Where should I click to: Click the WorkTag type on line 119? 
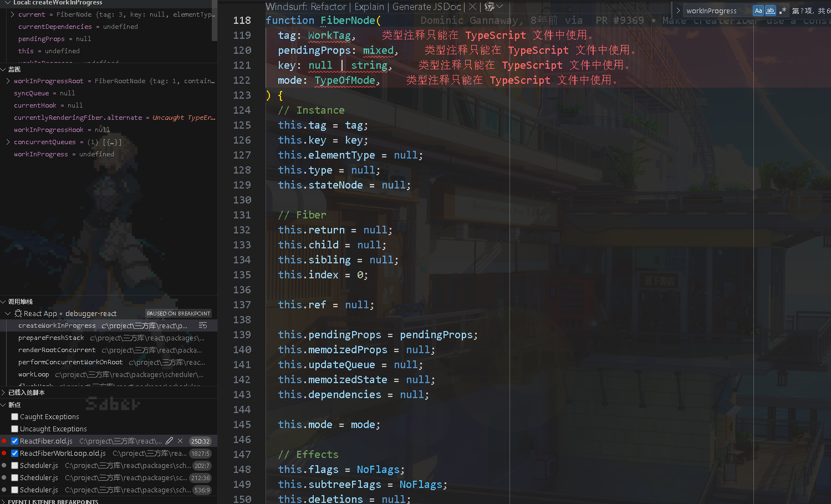(x=329, y=35)
